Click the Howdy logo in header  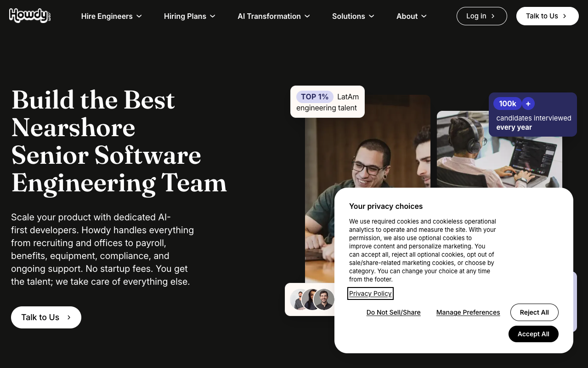[x=30, y=16]
